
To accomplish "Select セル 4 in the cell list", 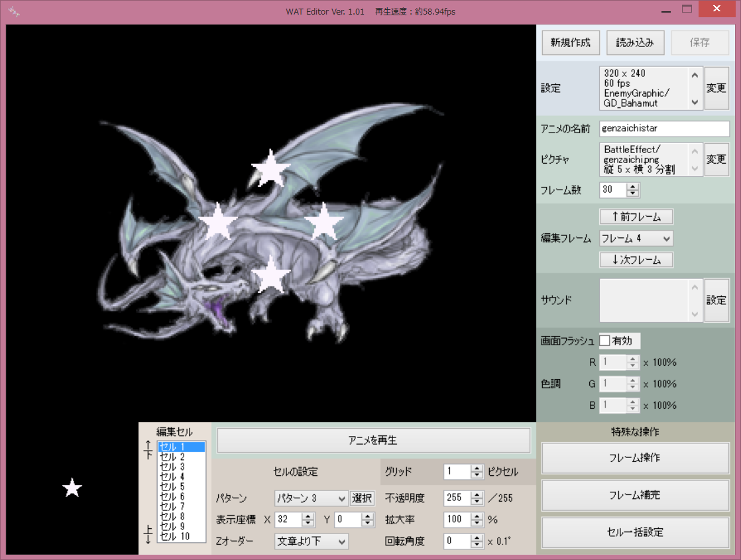I will 182,476.
